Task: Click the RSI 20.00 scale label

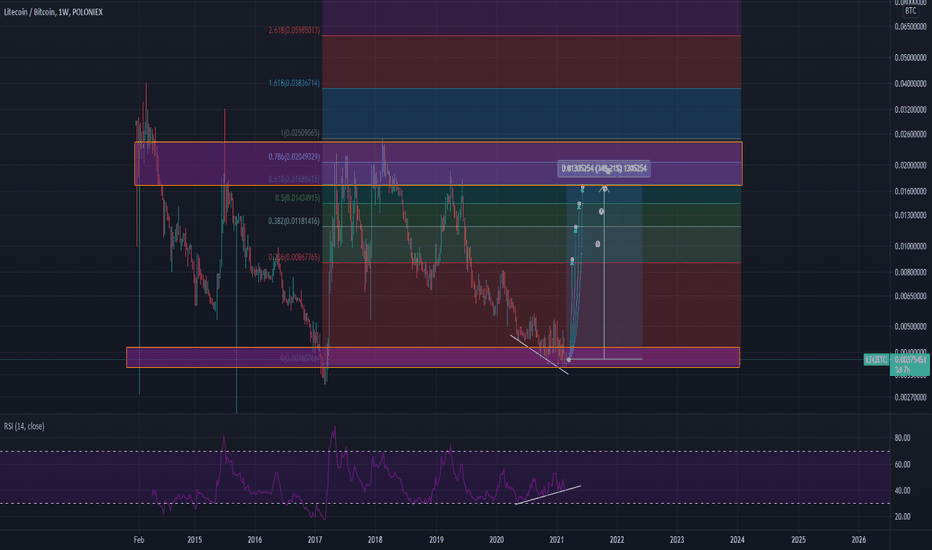Action: pos(902,517)
